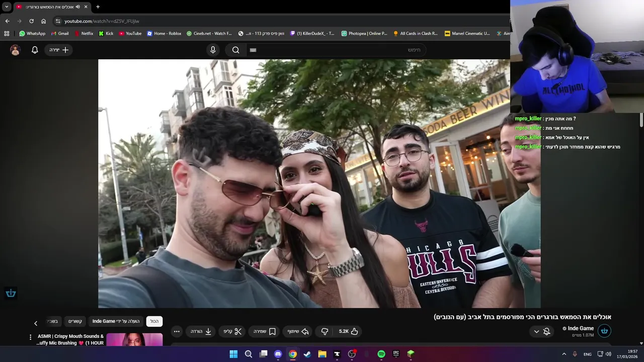This screenshot has height=362, width=644.
Task: Open All Cards in Clash Royale bookmark
Action: pyautogui.click(x=416, y=34)
